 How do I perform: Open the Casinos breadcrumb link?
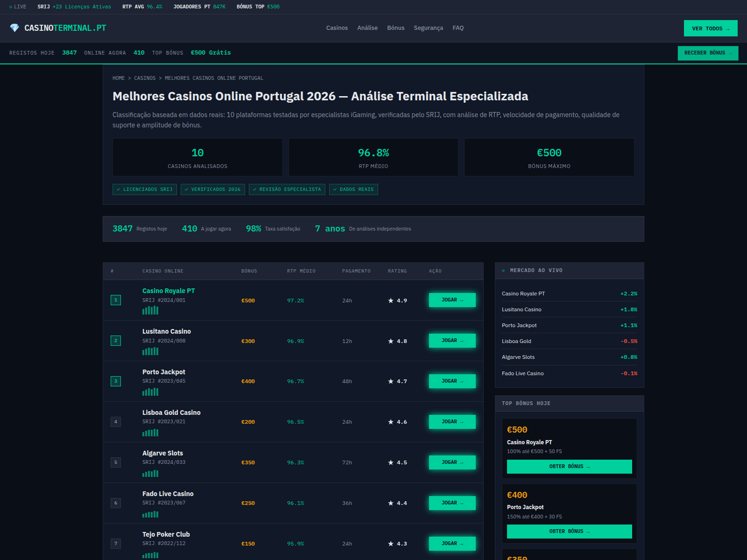(145, 78)
